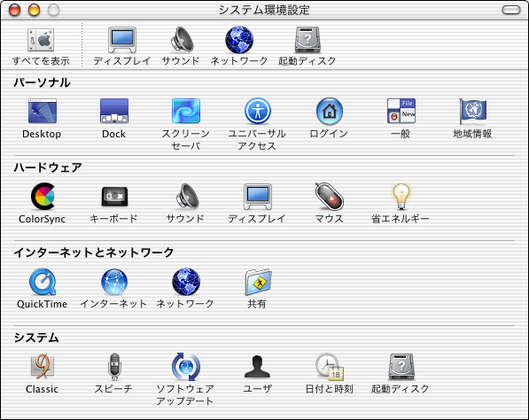
Task: Open the スピーチ (Speech) microphone icon
Action: click(114, 367)
